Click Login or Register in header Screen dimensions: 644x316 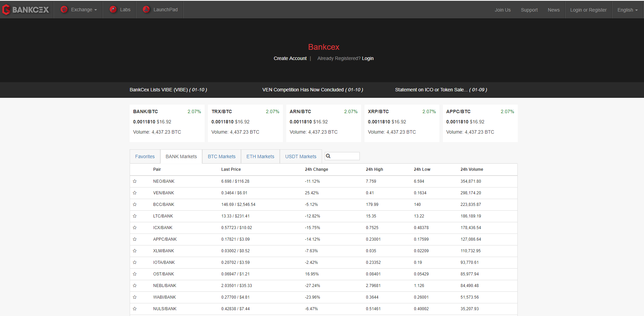[589, 10]
